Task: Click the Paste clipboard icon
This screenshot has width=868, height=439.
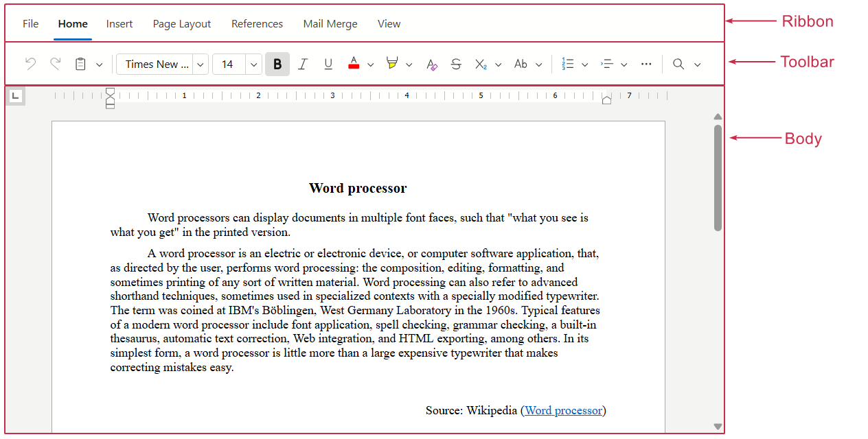Action: [80, 64]
